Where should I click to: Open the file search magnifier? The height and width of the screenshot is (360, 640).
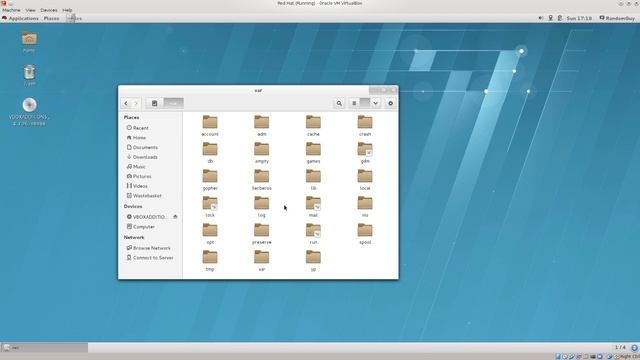(339, 103)
